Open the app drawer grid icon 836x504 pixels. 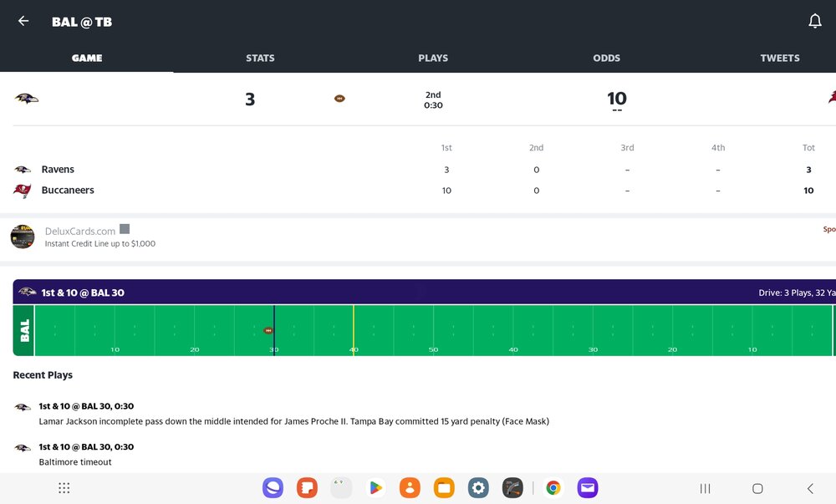64,488
